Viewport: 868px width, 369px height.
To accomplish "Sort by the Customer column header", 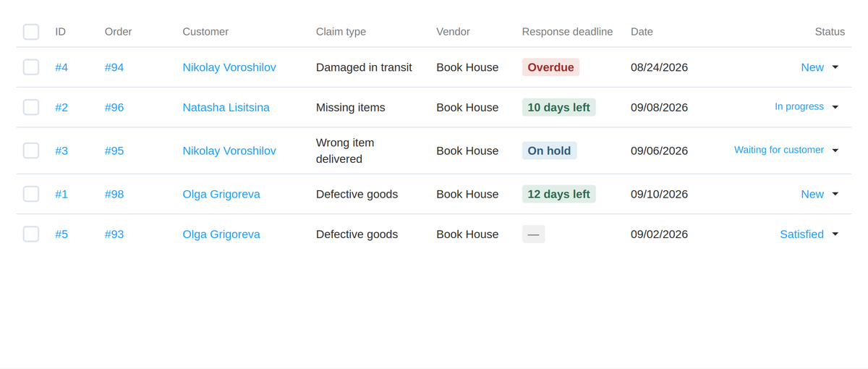I will click(205, 32).
